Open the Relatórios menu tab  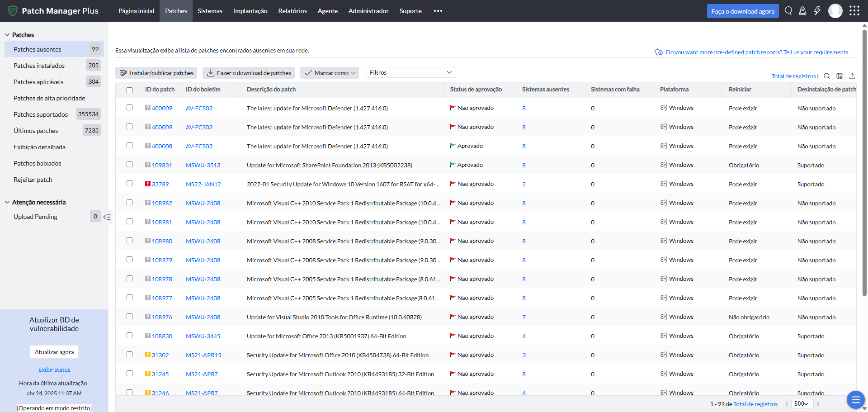[292, 11]
